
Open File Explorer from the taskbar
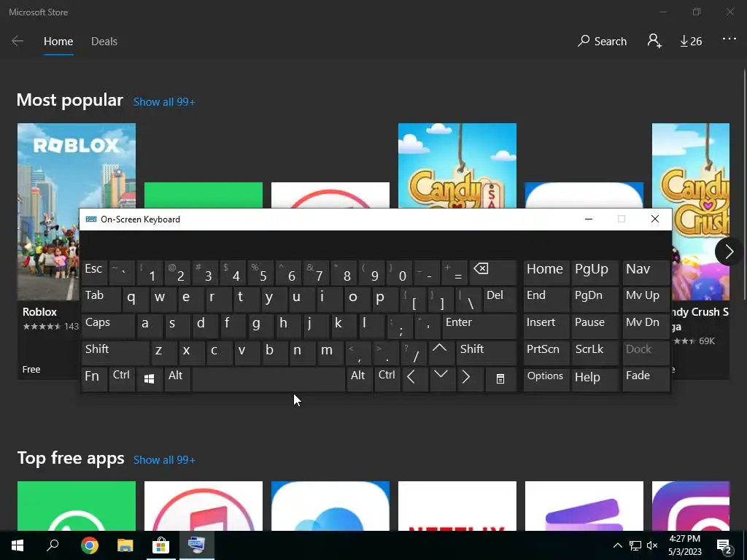click(125, 545)
